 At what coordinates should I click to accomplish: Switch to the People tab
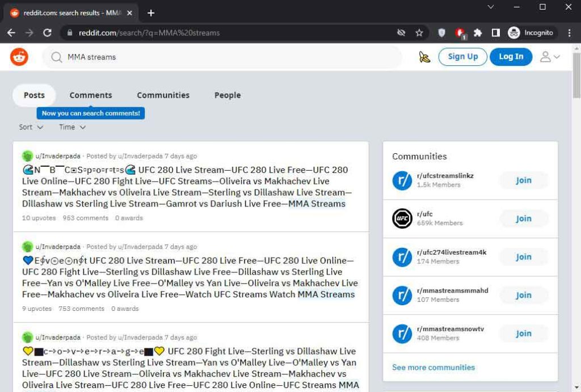click(x=228, y=95)
